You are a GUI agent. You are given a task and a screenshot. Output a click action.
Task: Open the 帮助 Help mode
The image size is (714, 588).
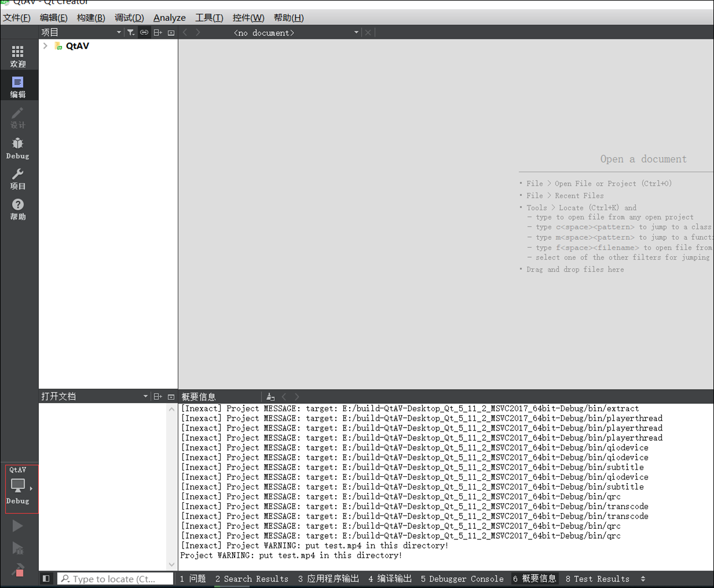click(18, 209)
